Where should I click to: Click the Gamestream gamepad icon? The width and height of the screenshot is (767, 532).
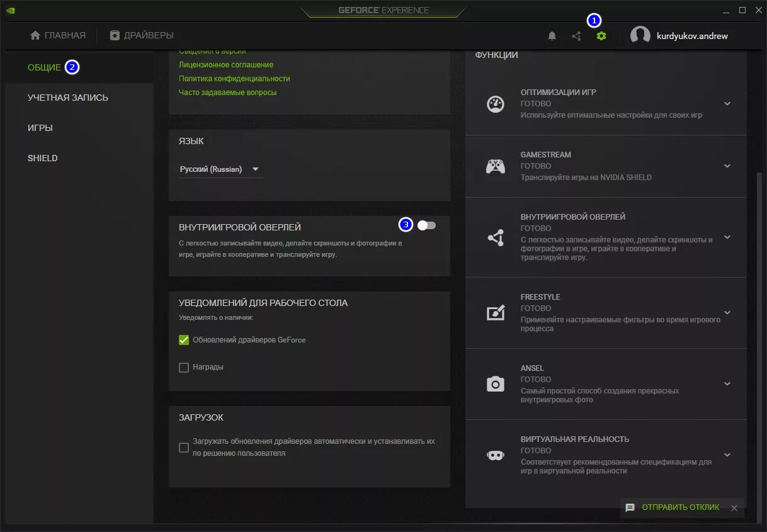coord(496,166)
